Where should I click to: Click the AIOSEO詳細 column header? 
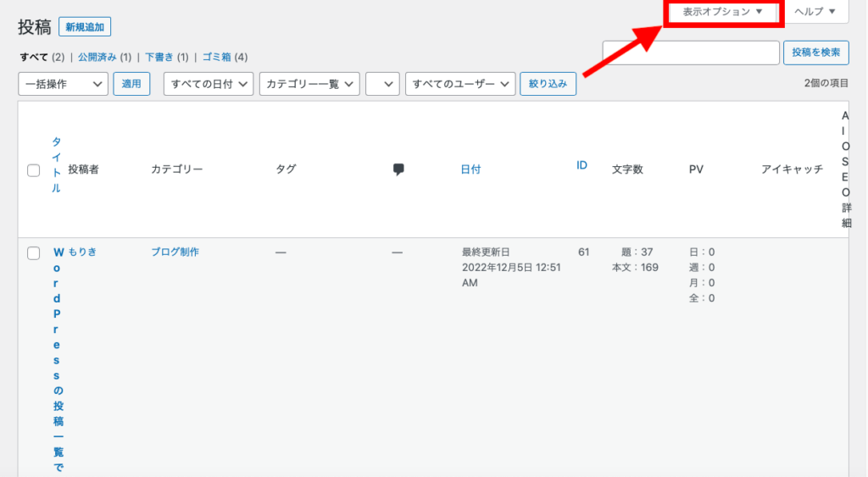[846, 169]
